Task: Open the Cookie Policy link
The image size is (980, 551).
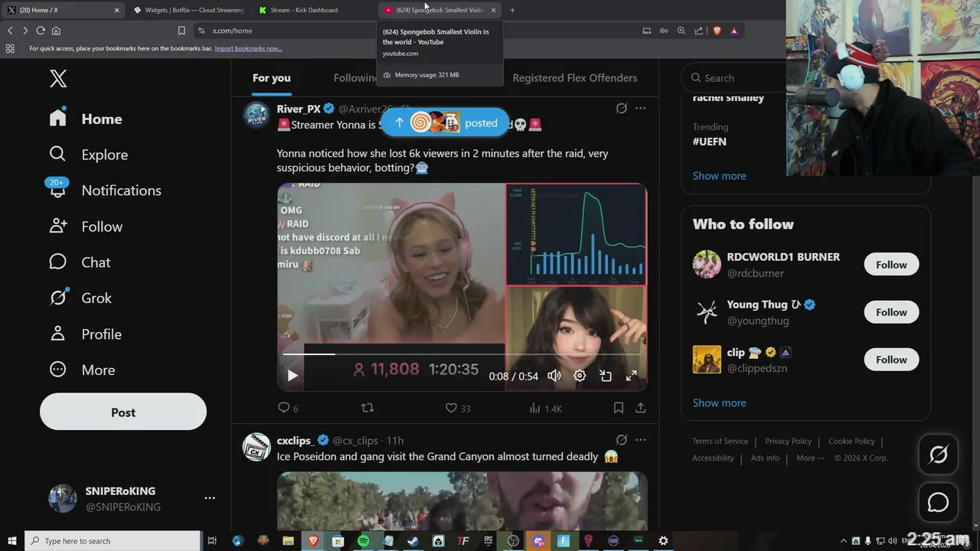Action: tap(851, 442)
